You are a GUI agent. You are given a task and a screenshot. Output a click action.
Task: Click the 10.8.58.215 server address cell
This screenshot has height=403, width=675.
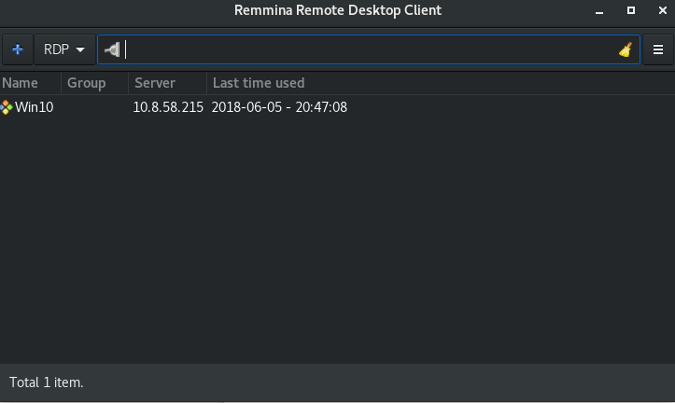click(x=167, y=107)
